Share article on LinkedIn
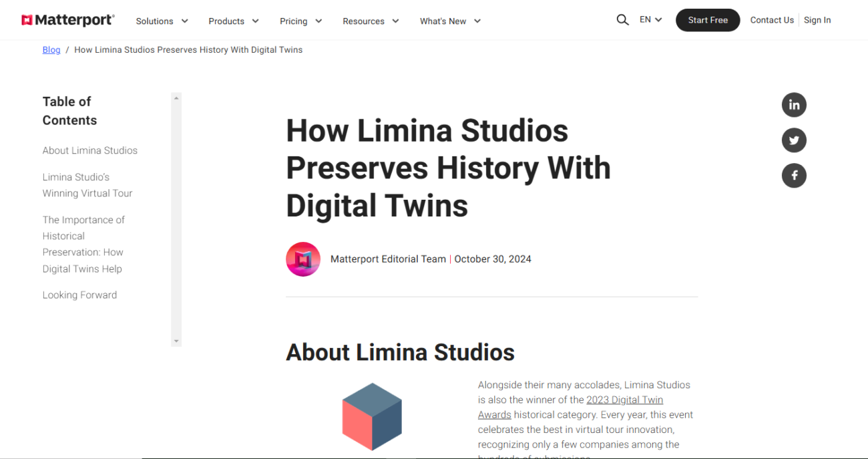 pyautogui.click(x=794, y=105)
